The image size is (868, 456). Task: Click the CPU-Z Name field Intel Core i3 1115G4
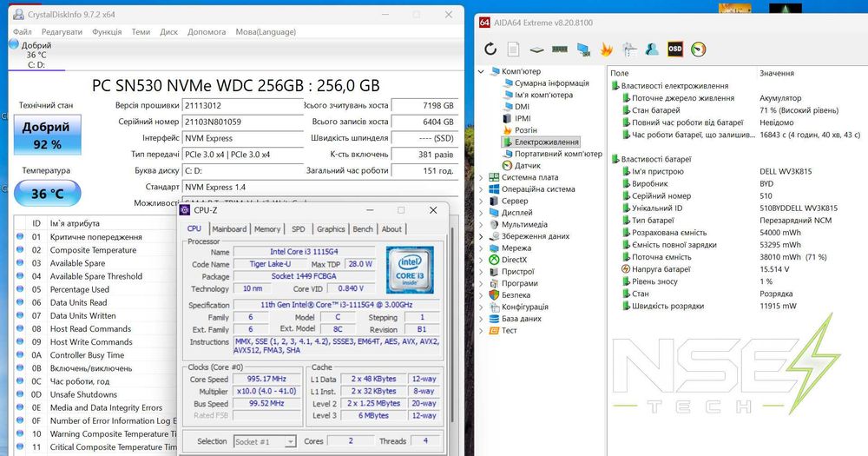(304, 252)
